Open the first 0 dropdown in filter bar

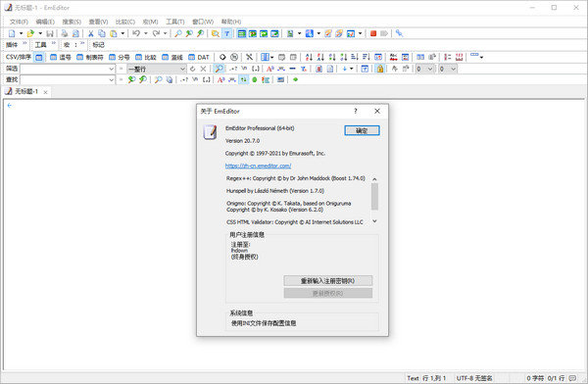[424, 69]
